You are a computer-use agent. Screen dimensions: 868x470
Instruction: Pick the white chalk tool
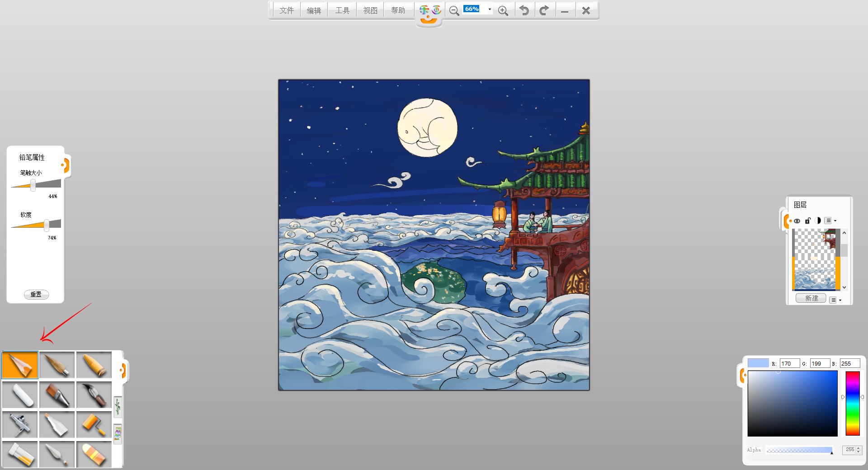click(x=20, y=395)
